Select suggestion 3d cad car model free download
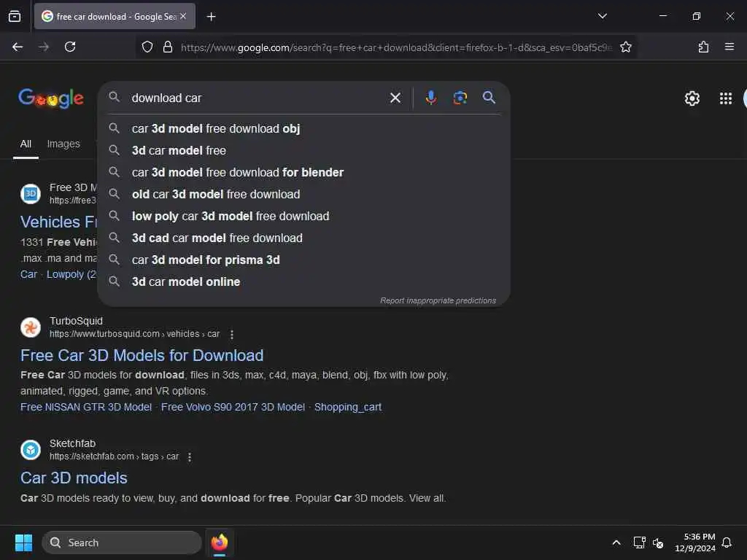The image size is (747, 560). (x=304, y=238)
